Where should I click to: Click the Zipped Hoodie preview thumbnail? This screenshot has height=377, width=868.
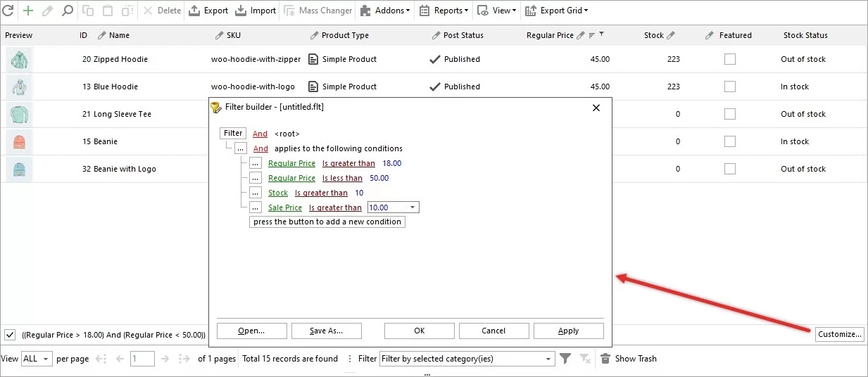pyautogui.click(x=19, y=60)
